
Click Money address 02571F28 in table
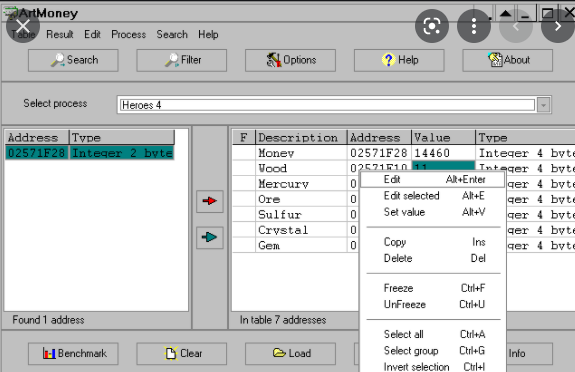[x=378, y=153]
